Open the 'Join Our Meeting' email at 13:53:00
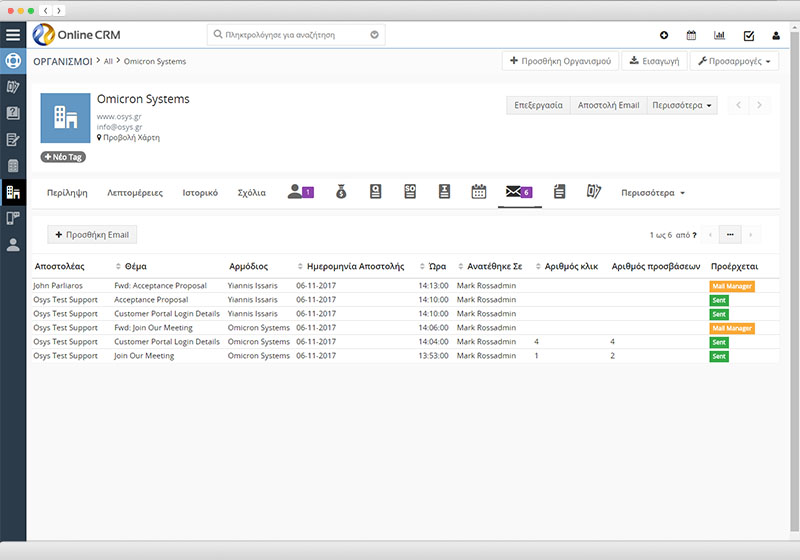The height and width of the screenshot is (560, 800). (144, 355)
